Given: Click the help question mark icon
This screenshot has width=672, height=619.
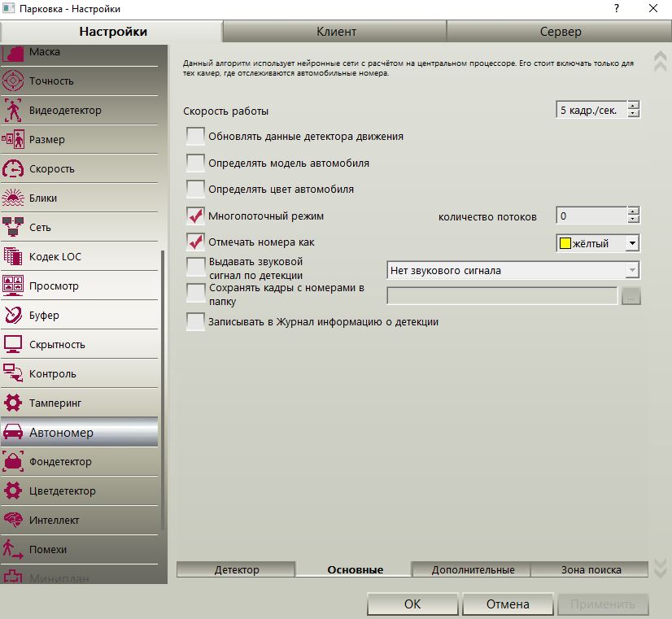Looking at the screenshot, I should [617, 8].
